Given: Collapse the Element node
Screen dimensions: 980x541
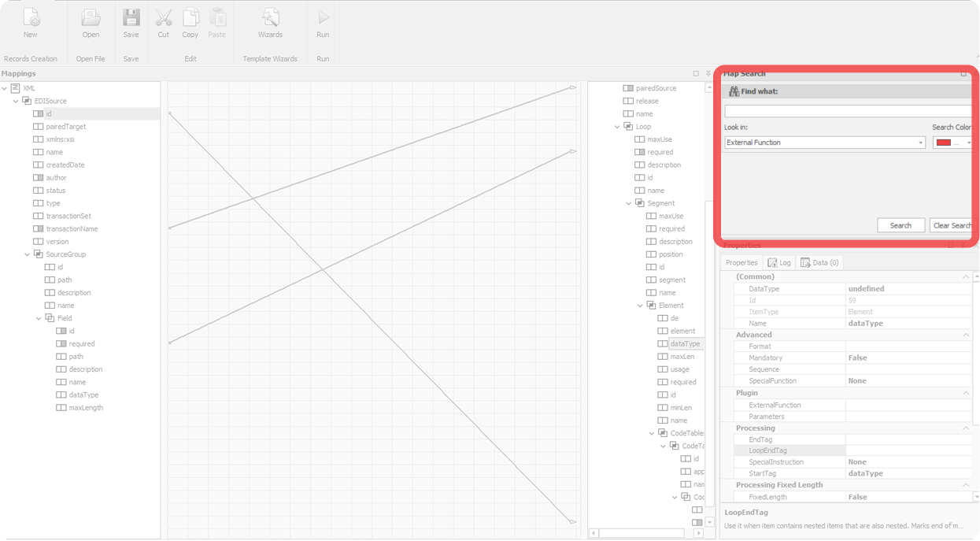Looking at the screenshot, I should click(x=640, y=306).
